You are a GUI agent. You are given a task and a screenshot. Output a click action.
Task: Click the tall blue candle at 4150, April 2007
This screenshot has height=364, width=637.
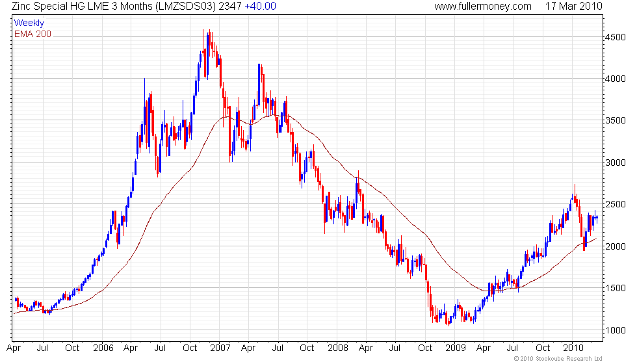click(x=259, y=85)
